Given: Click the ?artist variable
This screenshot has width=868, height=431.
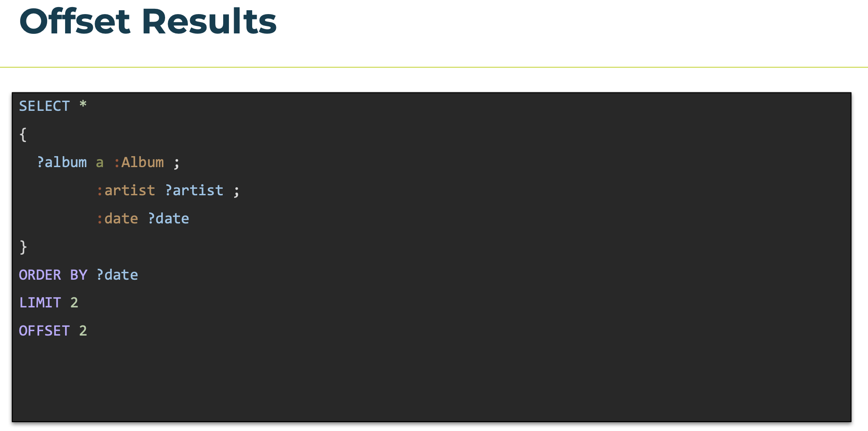Looking at the screenshot, I should tap(194, 190).
